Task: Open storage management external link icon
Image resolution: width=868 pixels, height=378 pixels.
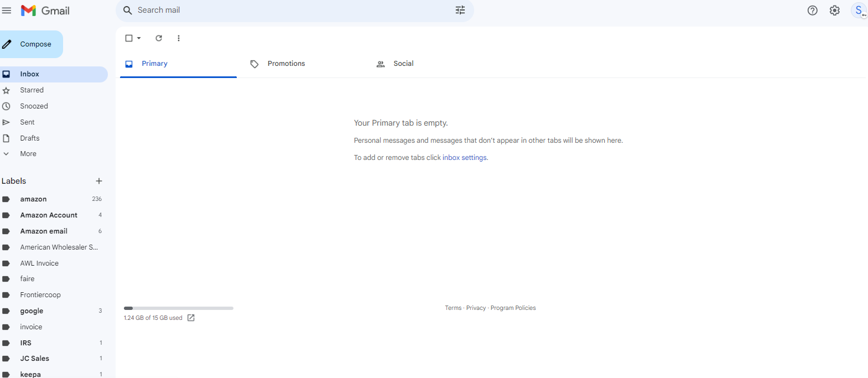Action: coord(191,318)
